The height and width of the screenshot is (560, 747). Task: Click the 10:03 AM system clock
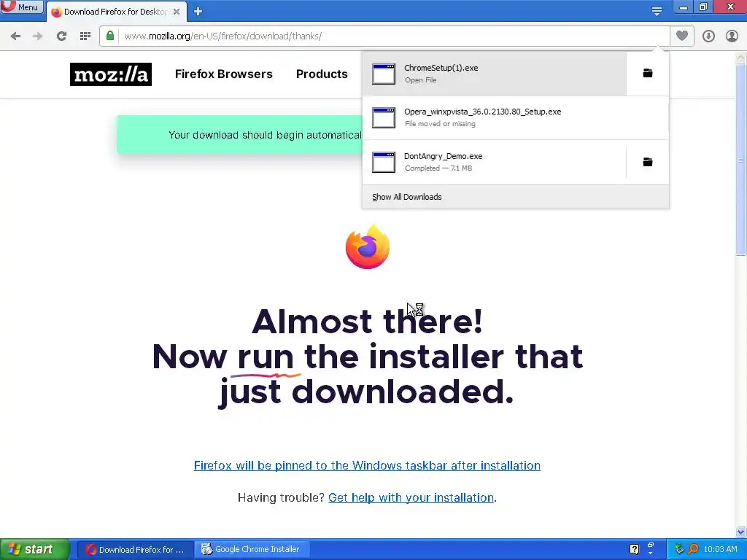pyautogui.click(x=720, y=550)
